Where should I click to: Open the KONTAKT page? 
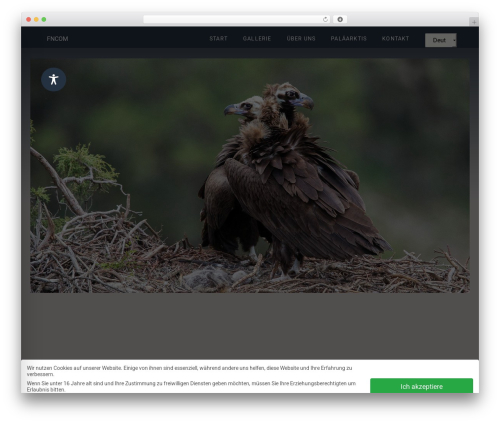click(x=395, y=39)
